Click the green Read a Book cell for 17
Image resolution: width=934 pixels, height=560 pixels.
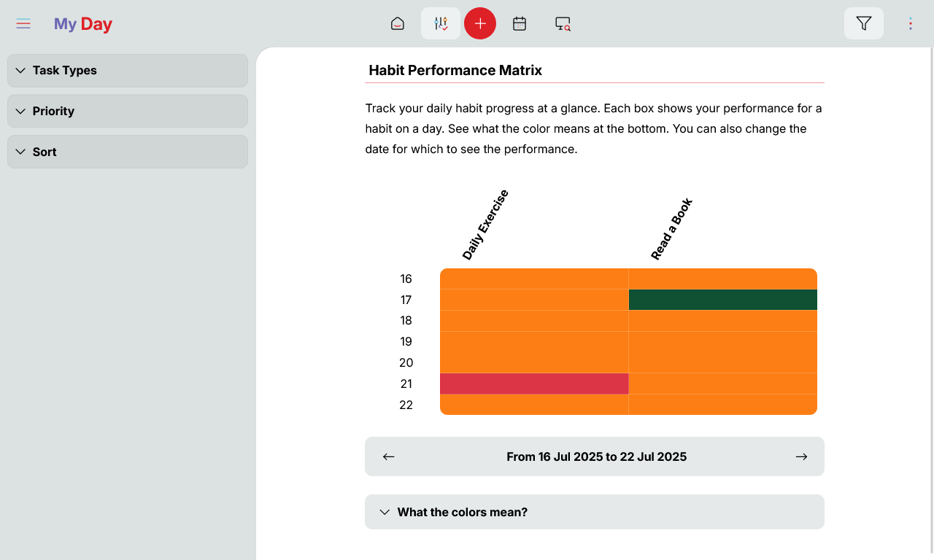(722, 300)
